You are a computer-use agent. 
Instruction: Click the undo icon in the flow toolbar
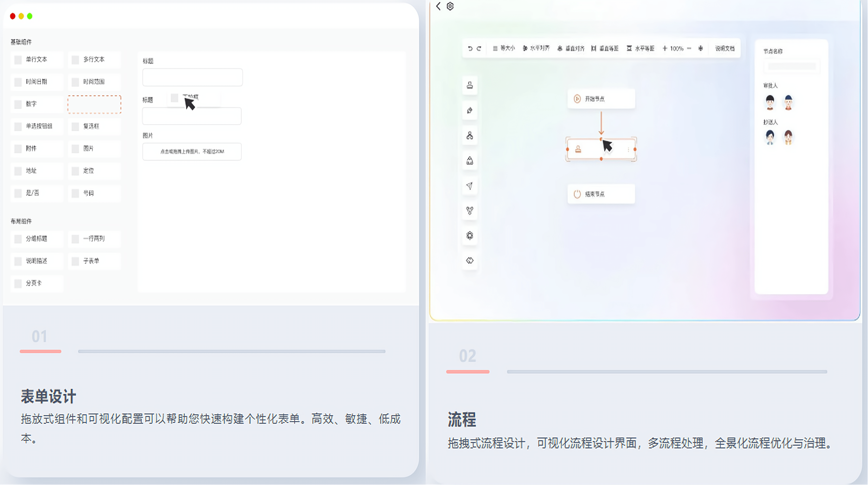470,48
